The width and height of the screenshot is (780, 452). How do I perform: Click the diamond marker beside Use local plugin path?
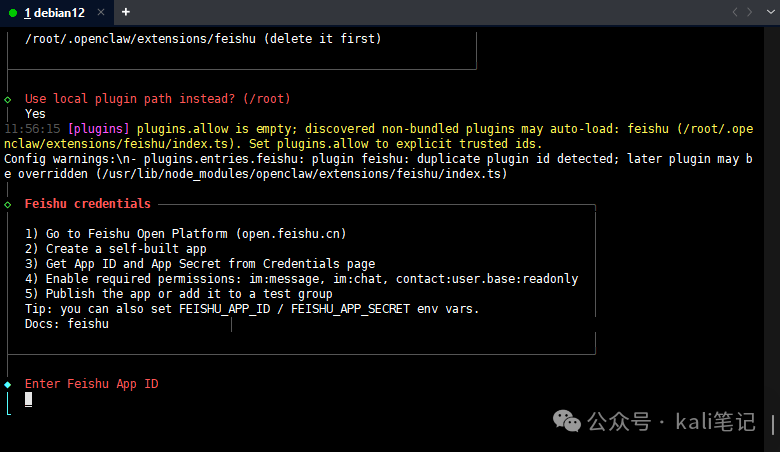pos(8,99)
